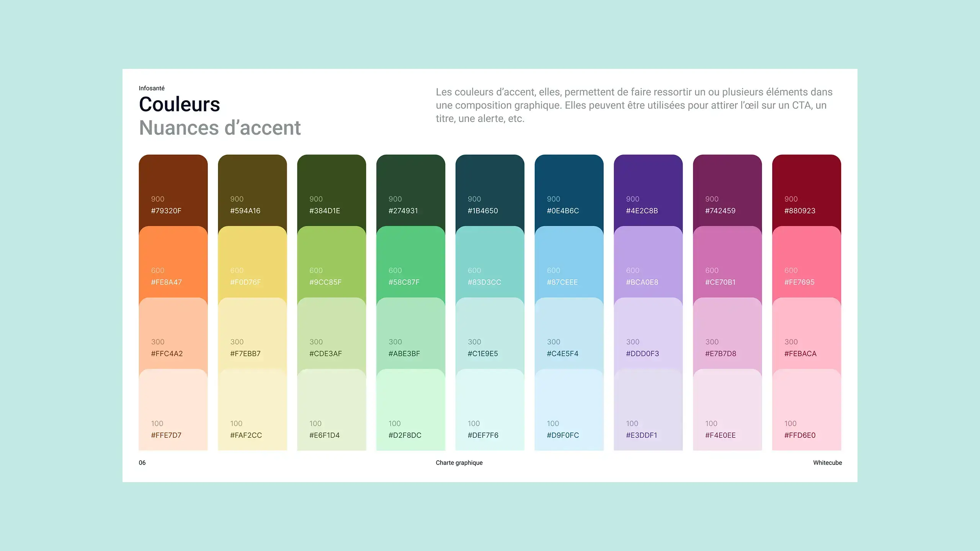Viewport: 980px width, 551px height.
Task: Select the #83D3CC turquoise swatch
Action: 490,262
